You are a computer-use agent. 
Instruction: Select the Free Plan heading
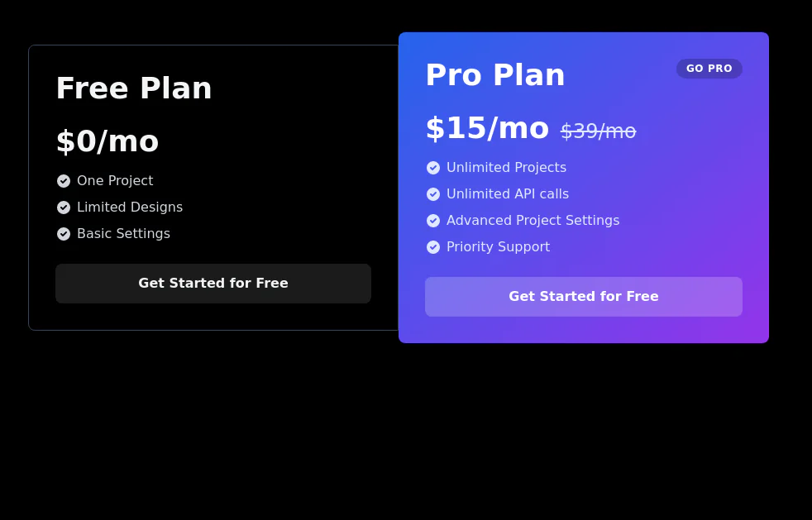coord(134,88)
